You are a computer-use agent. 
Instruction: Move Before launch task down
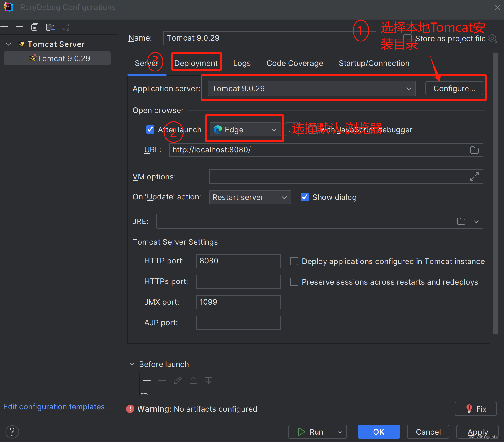point(208,381)
